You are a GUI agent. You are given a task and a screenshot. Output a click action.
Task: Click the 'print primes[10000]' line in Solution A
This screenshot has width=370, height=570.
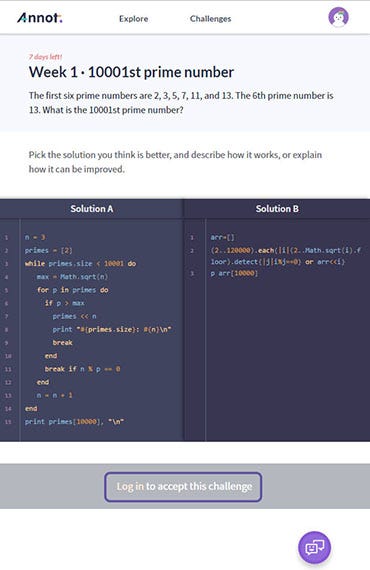coord(74,422)
